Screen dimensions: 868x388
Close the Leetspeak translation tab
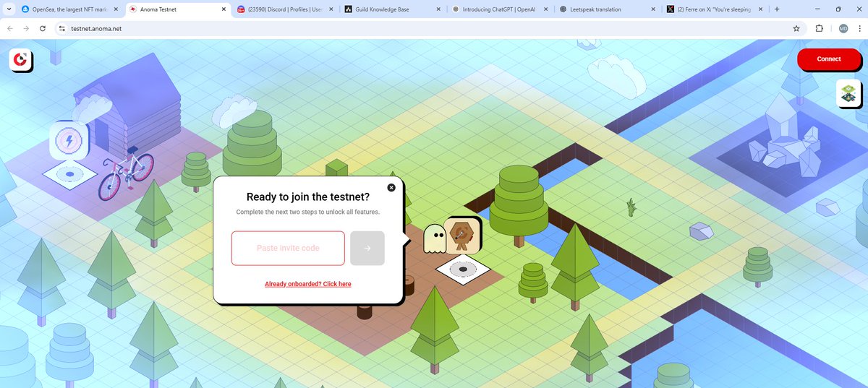coord(652,9)
